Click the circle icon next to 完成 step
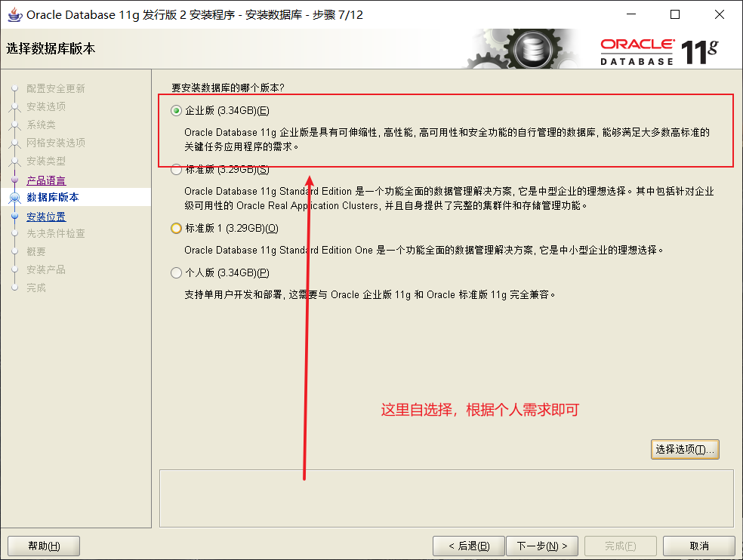The image size is (743, 560). pyautogui.click(x=16, y=288)
